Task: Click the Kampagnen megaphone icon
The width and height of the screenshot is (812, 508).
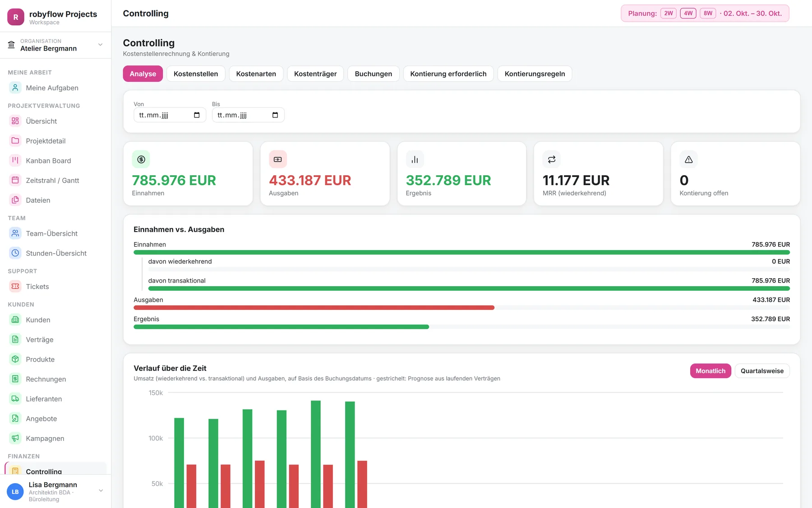Action: coord(15,438)
